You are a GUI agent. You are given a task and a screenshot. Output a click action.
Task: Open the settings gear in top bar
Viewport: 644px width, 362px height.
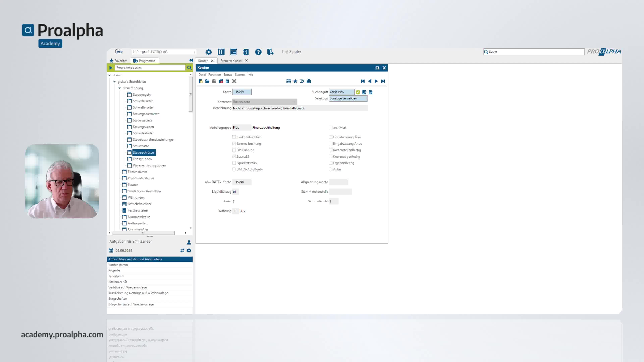tap(208, 52)
